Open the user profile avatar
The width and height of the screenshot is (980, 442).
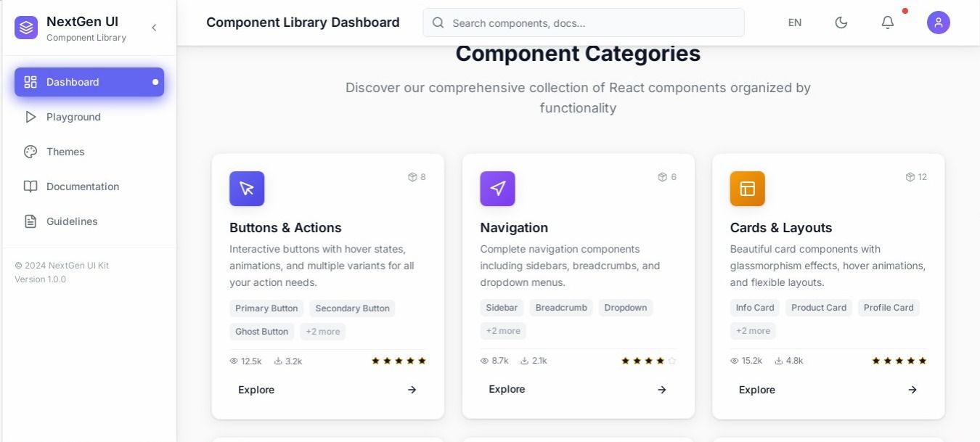[x=938, y=22]
